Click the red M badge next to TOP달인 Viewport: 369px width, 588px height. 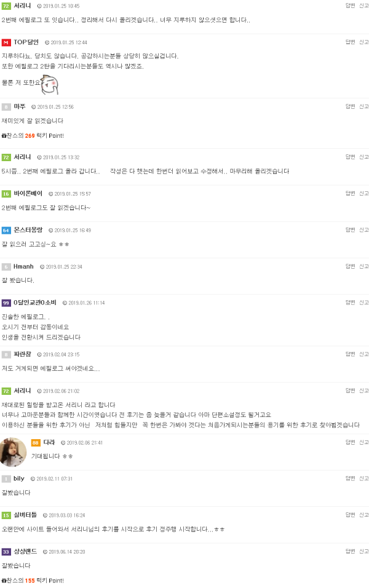tap(6, 42)
